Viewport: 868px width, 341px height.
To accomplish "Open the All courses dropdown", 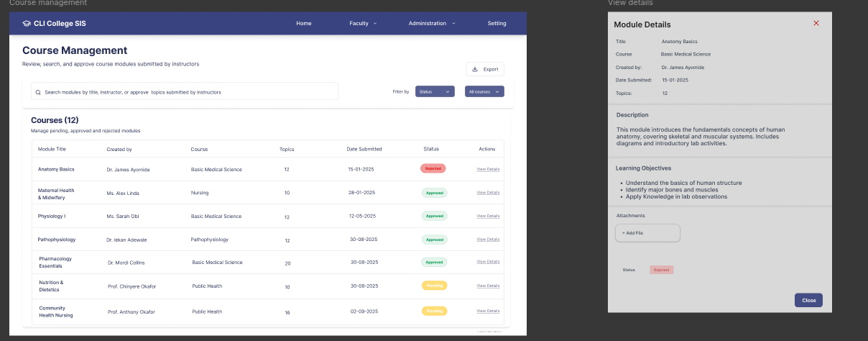I will click(484, 91).
